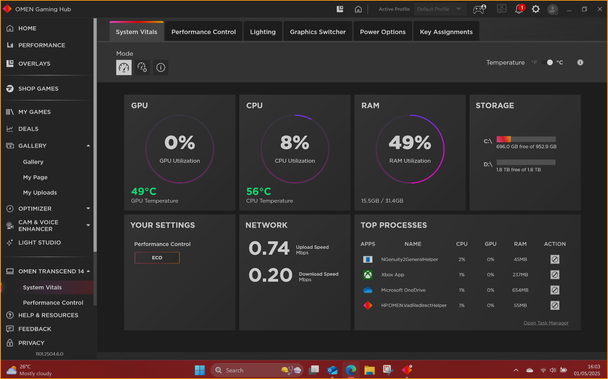
Task: Select the gauge mode icon
Action: (124, 67)
